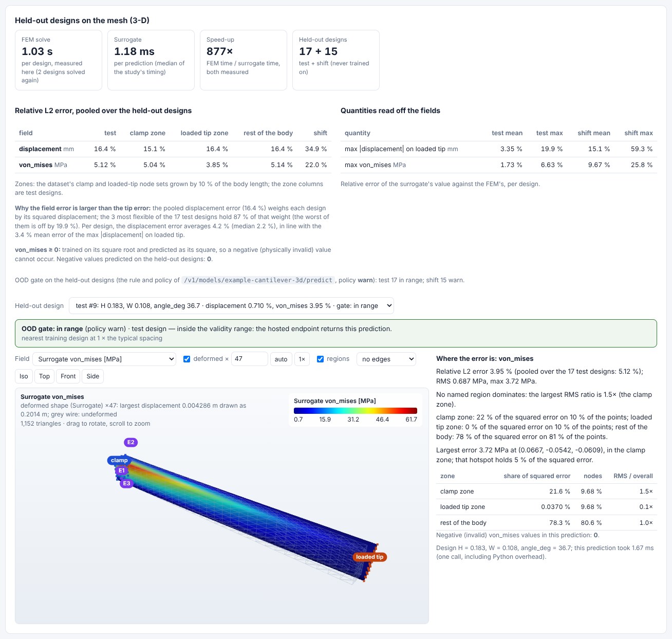The width and height of the screenshot is (672, 639).
Task: Click the 'rest of the body' column header
Action: (x=268, y=133)
